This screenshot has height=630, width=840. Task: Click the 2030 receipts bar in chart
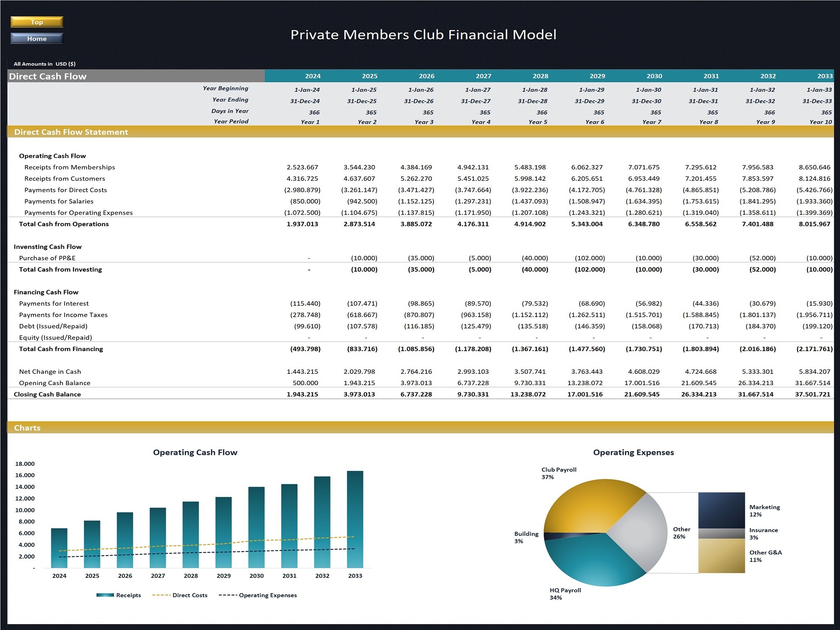click(x=257, y=528)
